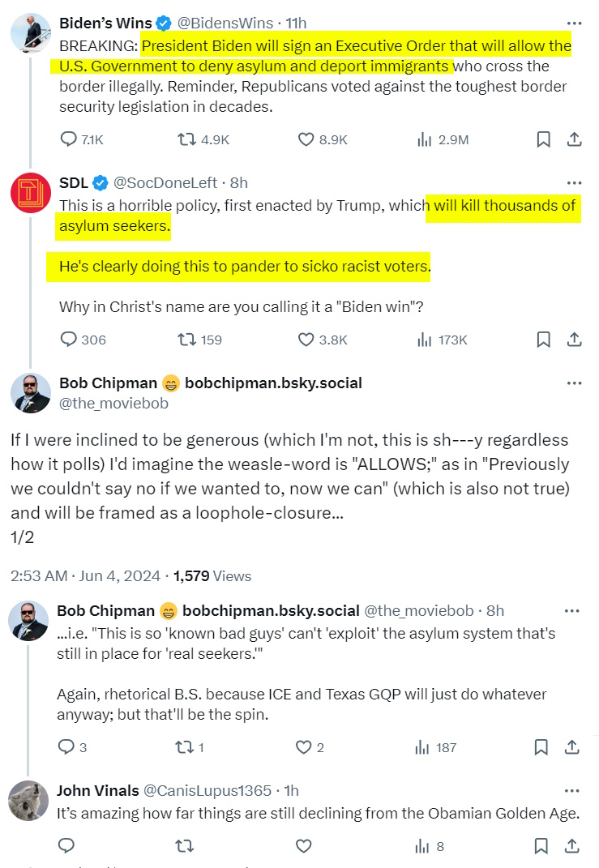Image resolution: width=599 pixels, height=868 pixels.
Task: Like SDL's reply tweet
Action: (x=306, y=340)
